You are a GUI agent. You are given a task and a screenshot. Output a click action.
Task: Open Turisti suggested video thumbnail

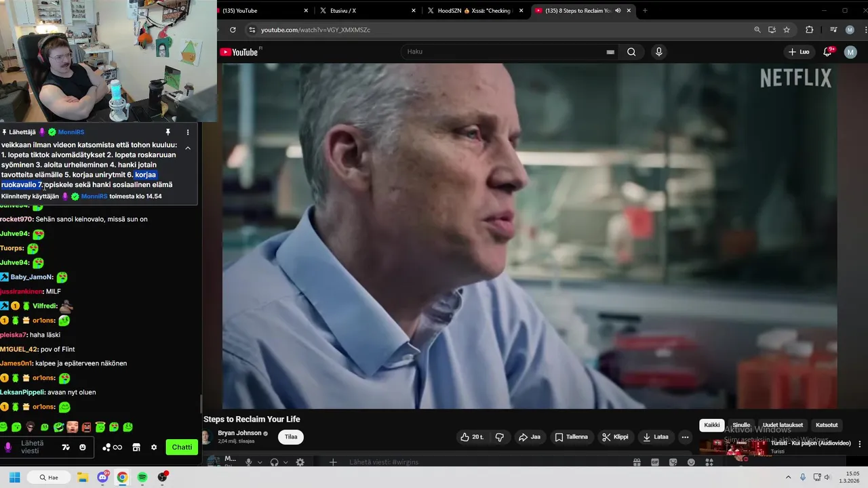[x=734, y=447]
